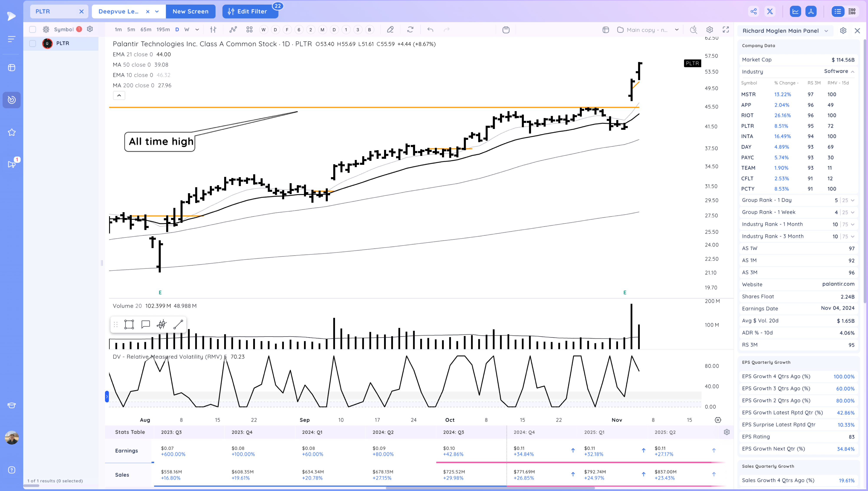
Task: Open the Main copy layout dropdown
Action: pyautogui.click(x=676, y=30)
